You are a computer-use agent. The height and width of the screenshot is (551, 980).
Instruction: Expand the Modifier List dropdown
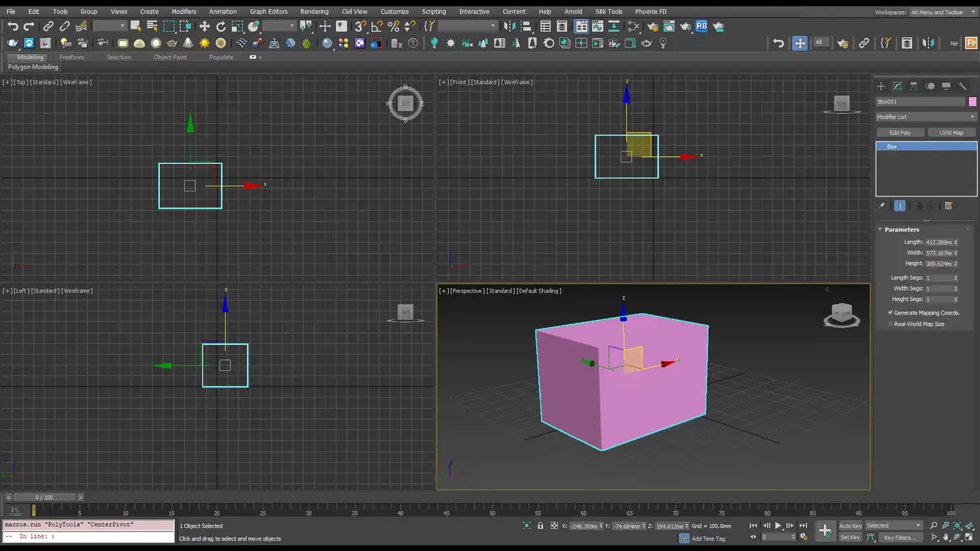pos(926,117)
